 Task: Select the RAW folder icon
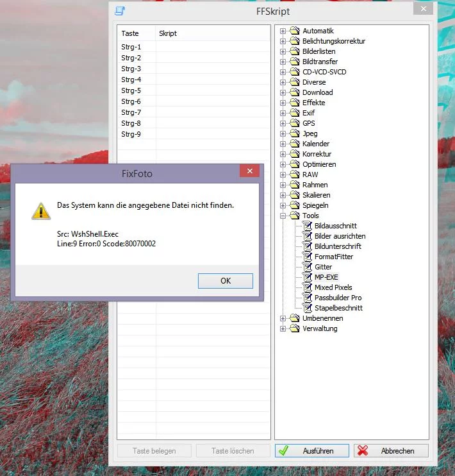pos(295,174)
